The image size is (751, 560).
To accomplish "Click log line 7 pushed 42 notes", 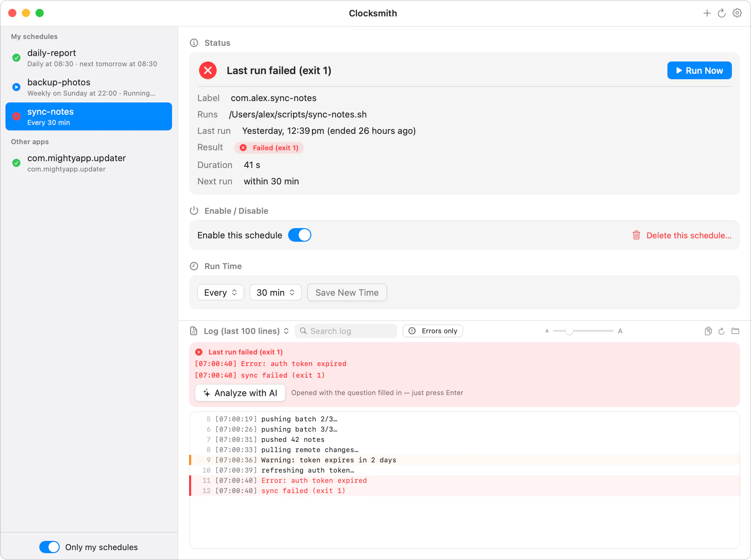I will [x=465, y=439].
